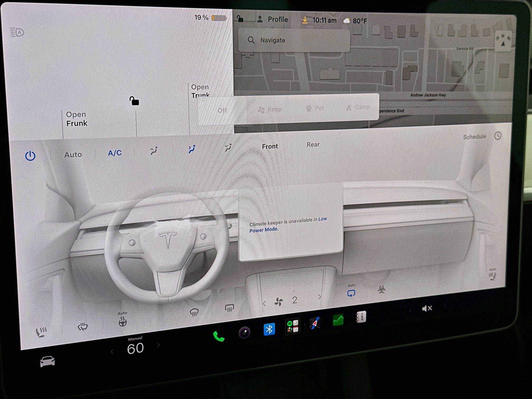Open the software update download icon
Viewport: 532px width, 399px height.
click(305, 20)
